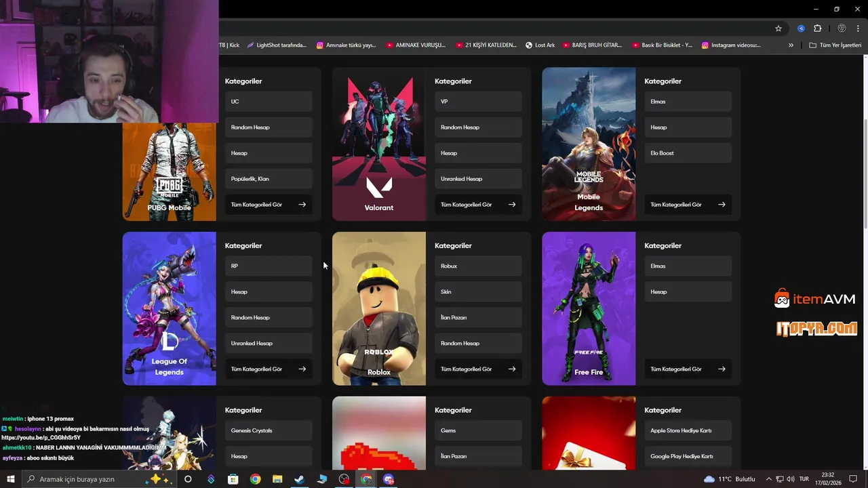
Task: Select Popülerlik, Klan under PUBG Mobile
Action: (269, 179)
